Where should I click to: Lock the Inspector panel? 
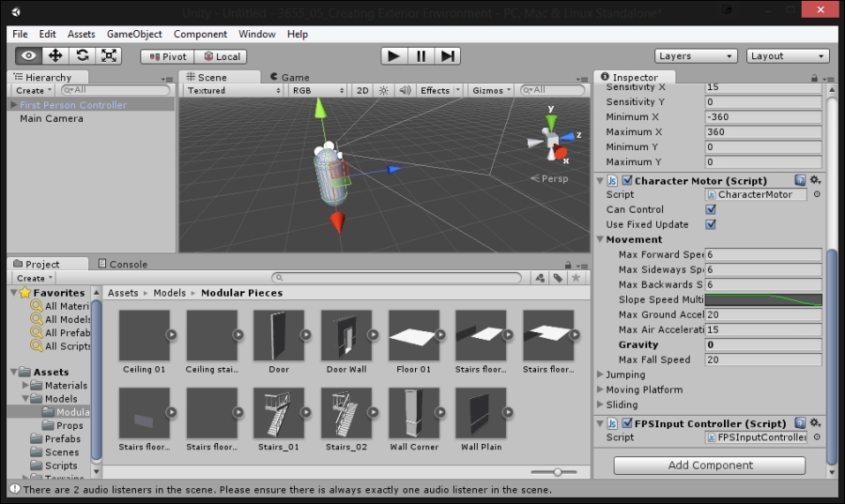(814, 78)
